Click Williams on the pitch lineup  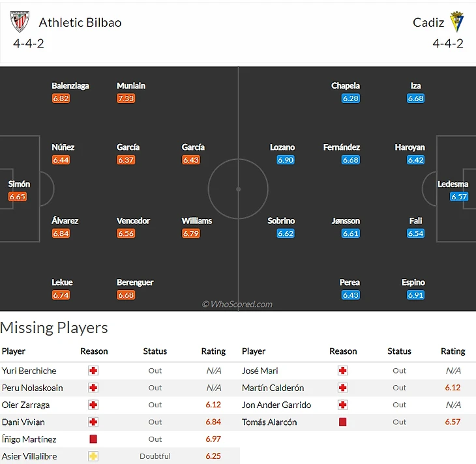[x=197, y=221]
